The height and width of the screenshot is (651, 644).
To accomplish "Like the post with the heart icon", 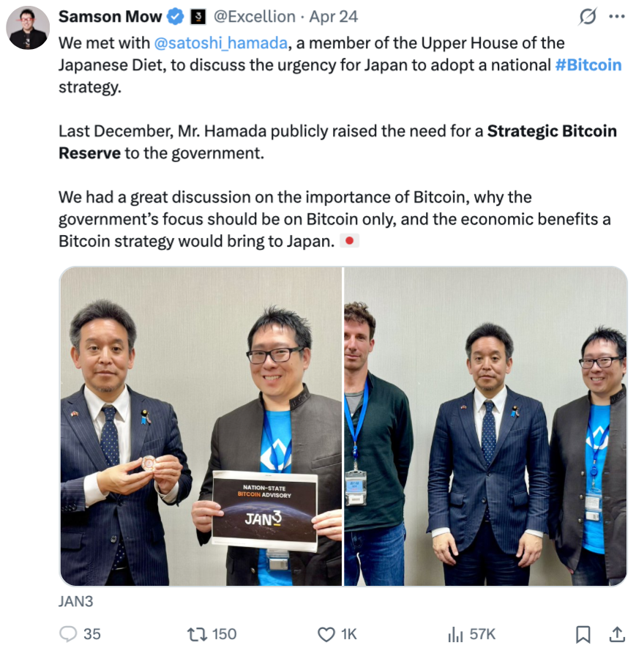I will (x=326, y=634).
